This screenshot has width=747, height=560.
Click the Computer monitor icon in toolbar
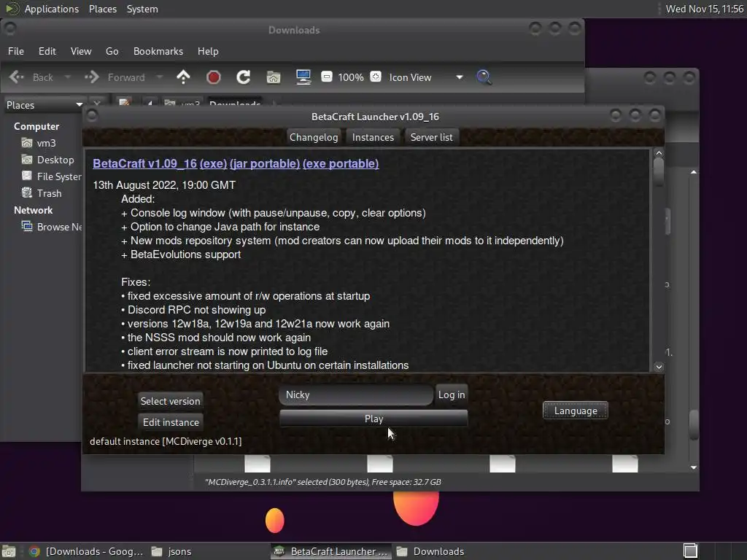(303, 77)
